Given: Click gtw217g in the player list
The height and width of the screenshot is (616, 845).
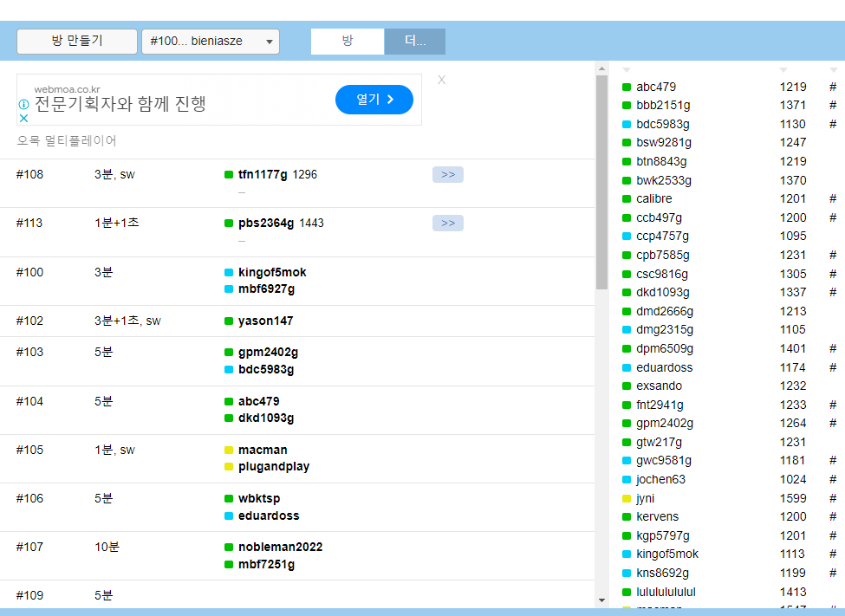Looking at the screenshot, I should [x=659, y=442].
